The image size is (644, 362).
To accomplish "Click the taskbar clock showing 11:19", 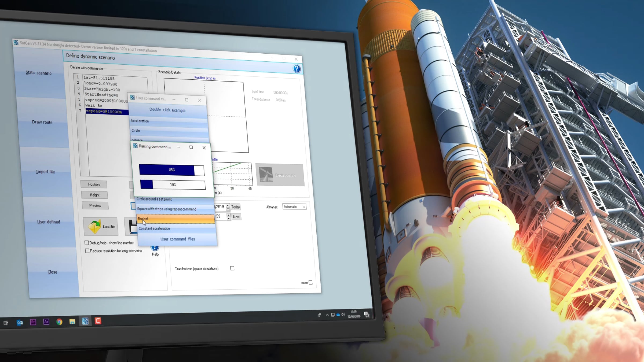I will pos(354,314).
